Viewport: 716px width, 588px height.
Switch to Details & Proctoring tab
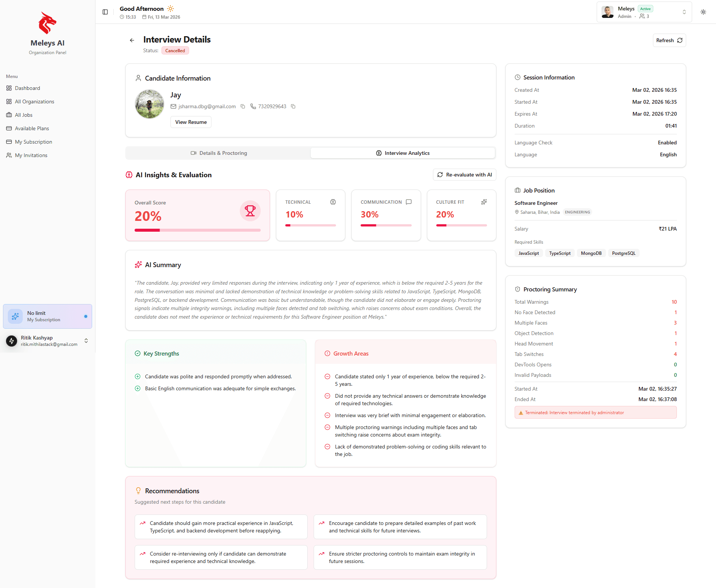[x=219, y=153]
